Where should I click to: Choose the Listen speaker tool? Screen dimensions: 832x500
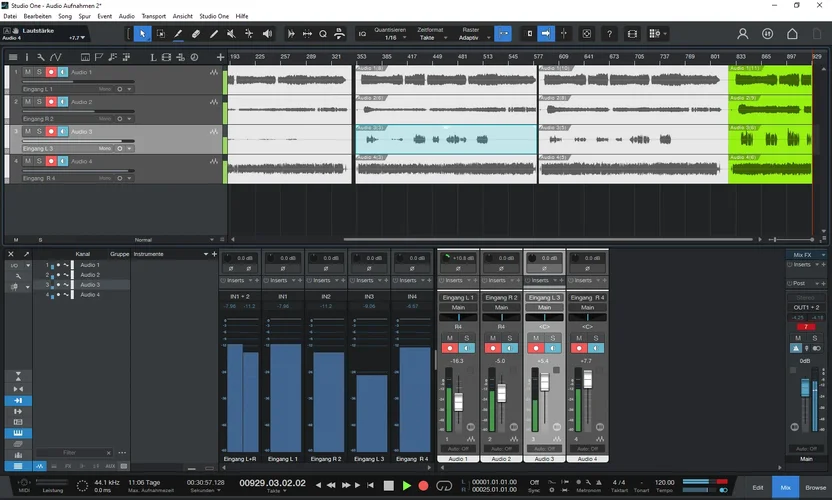pyautogui.click(x=267, y=34)
